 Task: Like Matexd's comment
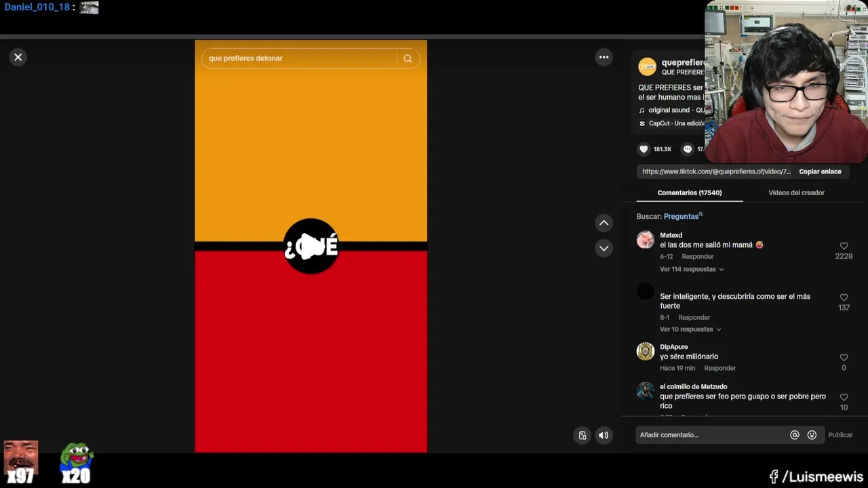(x=844, y=246)
